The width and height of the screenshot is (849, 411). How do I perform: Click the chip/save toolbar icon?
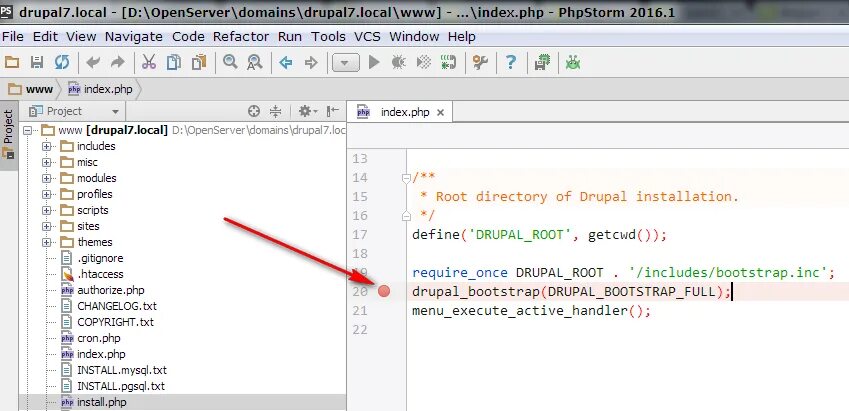[x=542, y=62]
